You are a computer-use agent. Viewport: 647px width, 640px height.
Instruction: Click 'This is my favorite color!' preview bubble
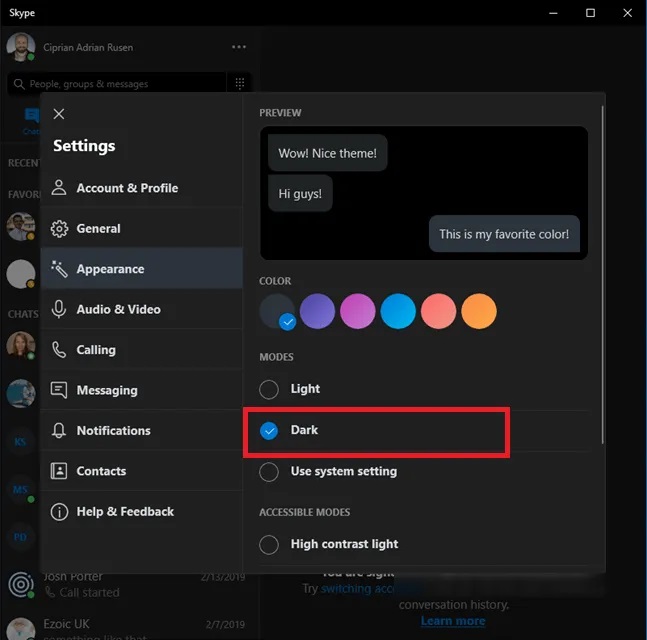[x=504, y=234]
